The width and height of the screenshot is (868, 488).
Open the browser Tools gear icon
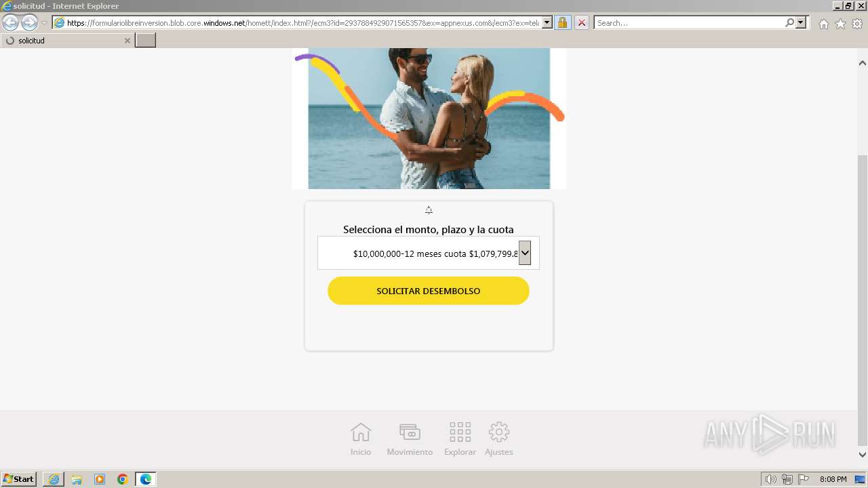coord(857,24)
